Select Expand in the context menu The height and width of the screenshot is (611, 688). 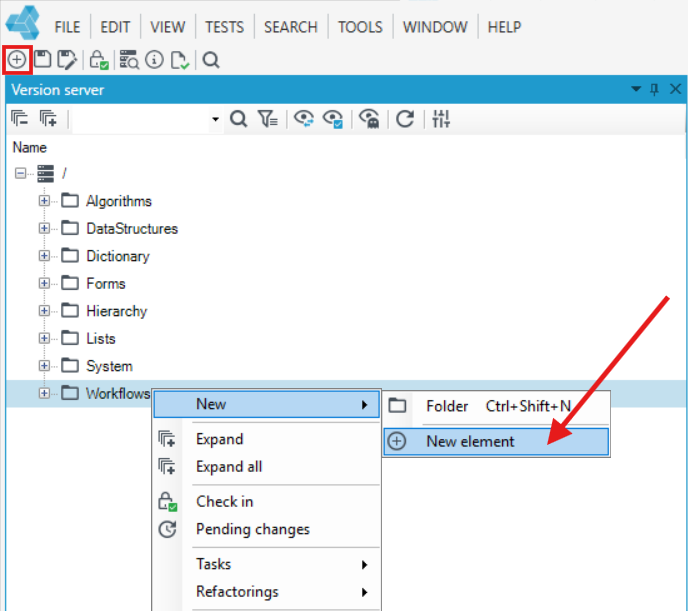click(x=267, y=439)
